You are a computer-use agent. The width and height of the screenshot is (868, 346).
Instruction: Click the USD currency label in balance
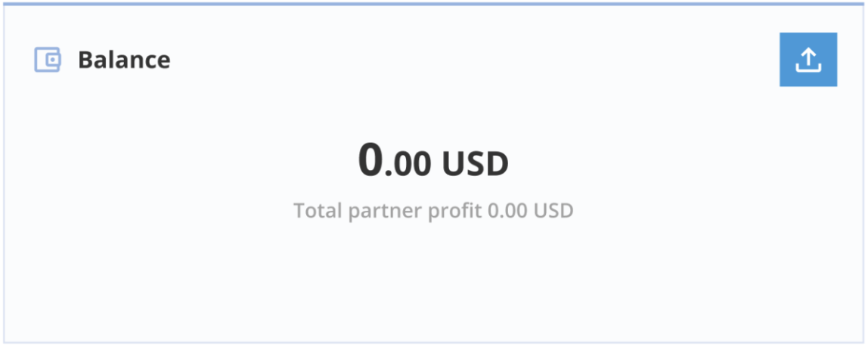[x=475, y=164]
